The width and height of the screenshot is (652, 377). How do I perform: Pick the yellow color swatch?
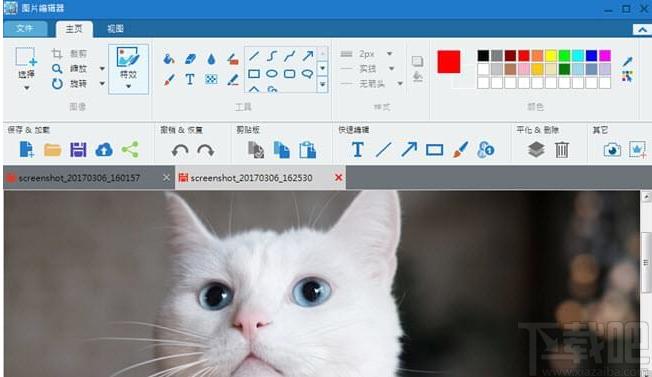tap(551, 55)
